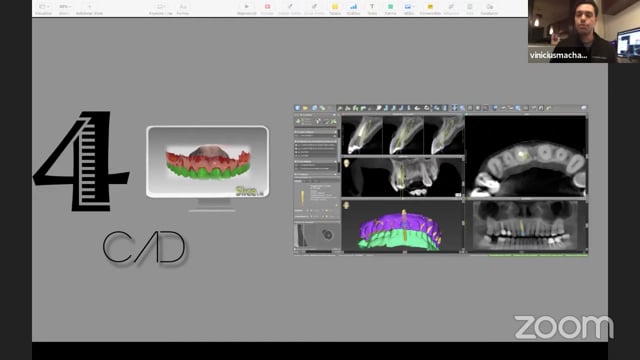Insert a table using the yellow Table icon

tap(335, 7)
